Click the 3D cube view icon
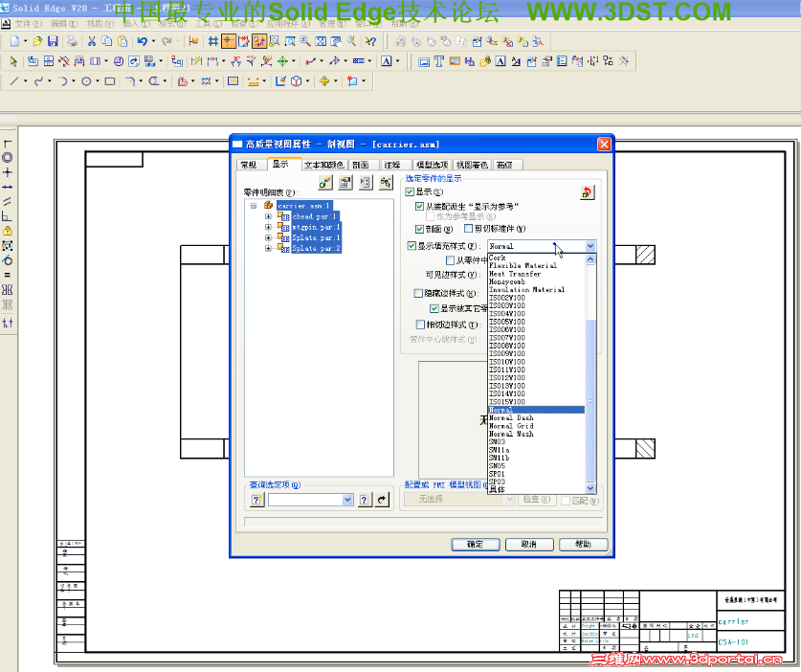Image resolution: width=801 pixels, height=672 pixels. pyautogui.click(x=297, y=81)
